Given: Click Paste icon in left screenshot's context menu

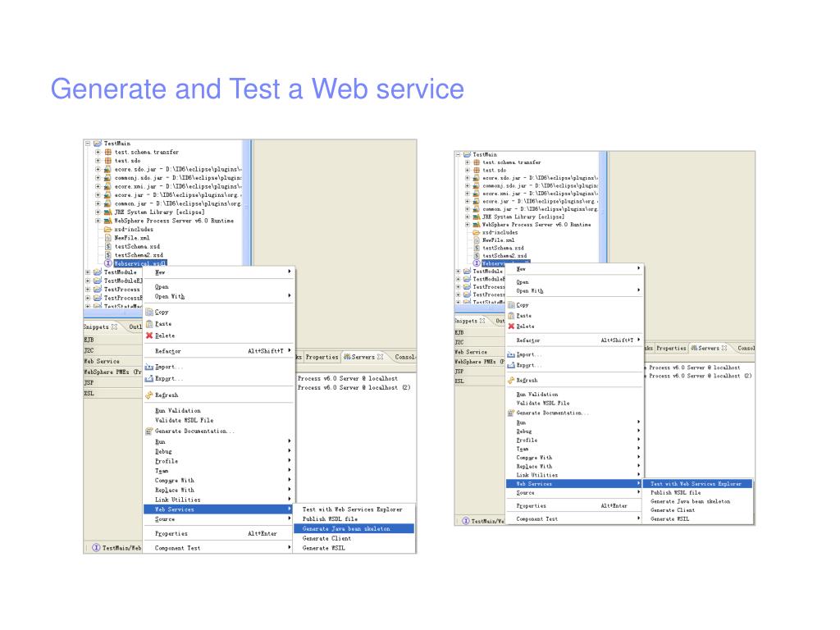Looking at the screenshot, I should pyautogui.click(x=149, y=323).
